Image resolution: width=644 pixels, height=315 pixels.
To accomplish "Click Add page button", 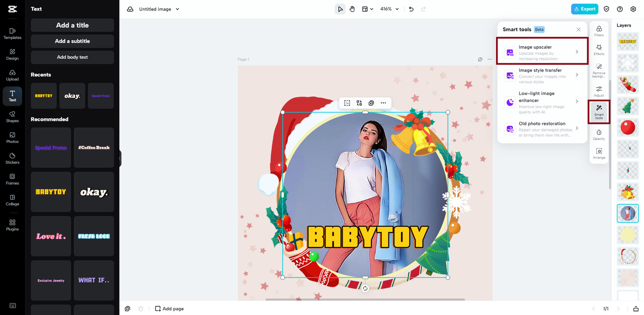I will 169,308.
